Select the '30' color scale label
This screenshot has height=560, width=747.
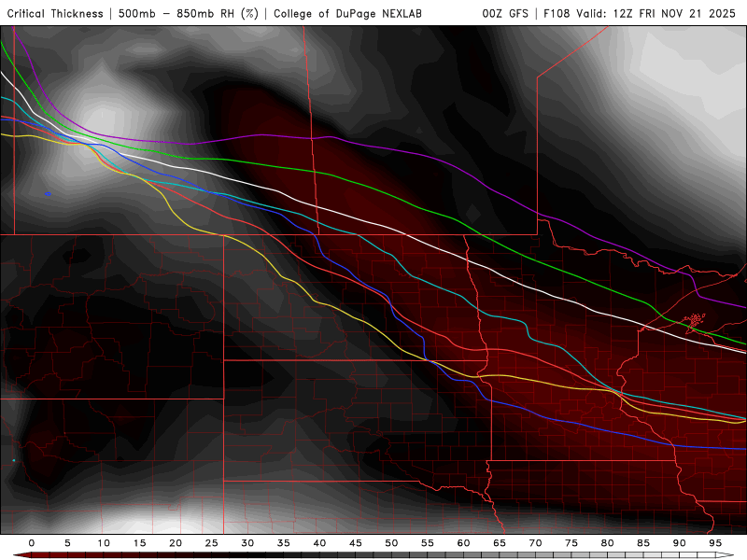pyautogui.click(x=247, y=543)
